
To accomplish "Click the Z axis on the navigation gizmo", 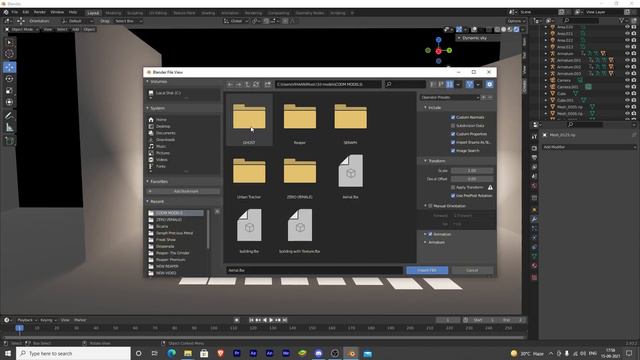I will tap(438, 40).
